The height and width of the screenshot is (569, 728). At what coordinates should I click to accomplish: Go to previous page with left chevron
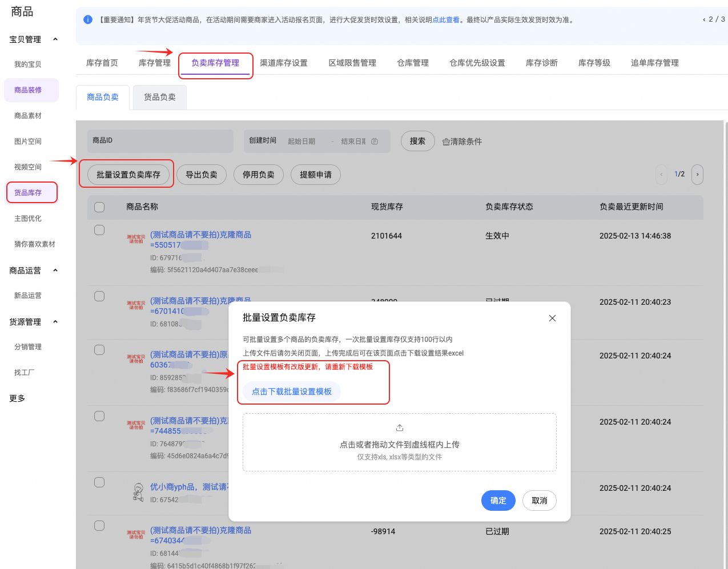(x=661, y=175)
